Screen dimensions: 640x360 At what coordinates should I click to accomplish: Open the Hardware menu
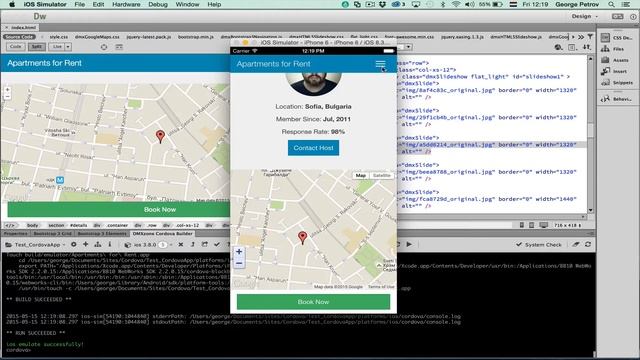click(x=126, y=4)
